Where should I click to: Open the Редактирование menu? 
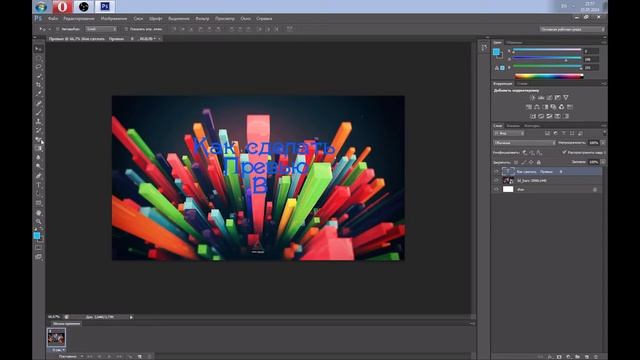coord(79,19)
